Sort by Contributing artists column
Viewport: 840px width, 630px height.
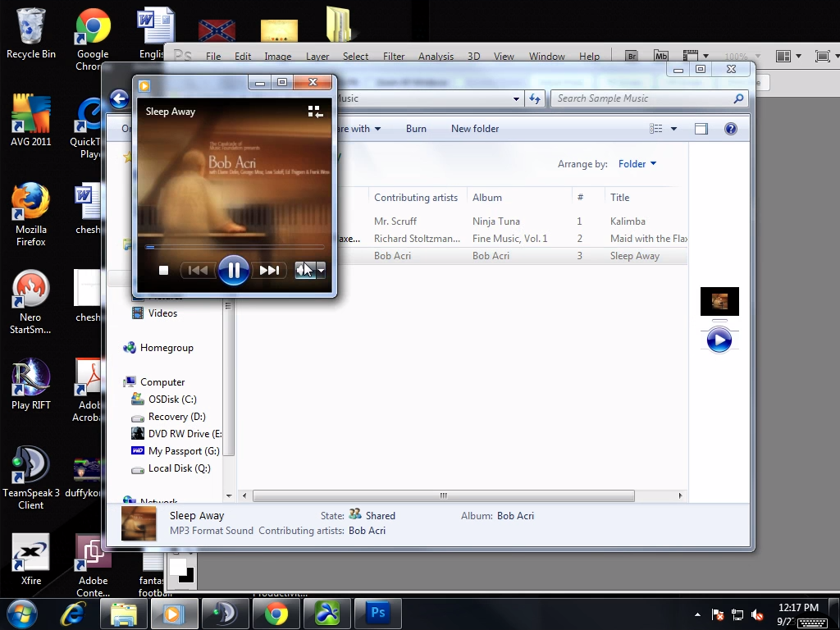pyautogui.click(x=416, y=197)
